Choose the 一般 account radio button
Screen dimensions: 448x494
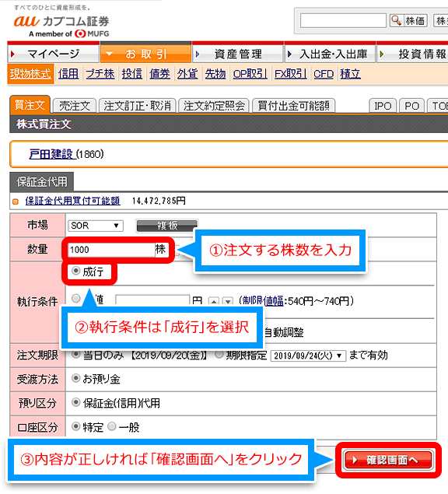[112, 426]
